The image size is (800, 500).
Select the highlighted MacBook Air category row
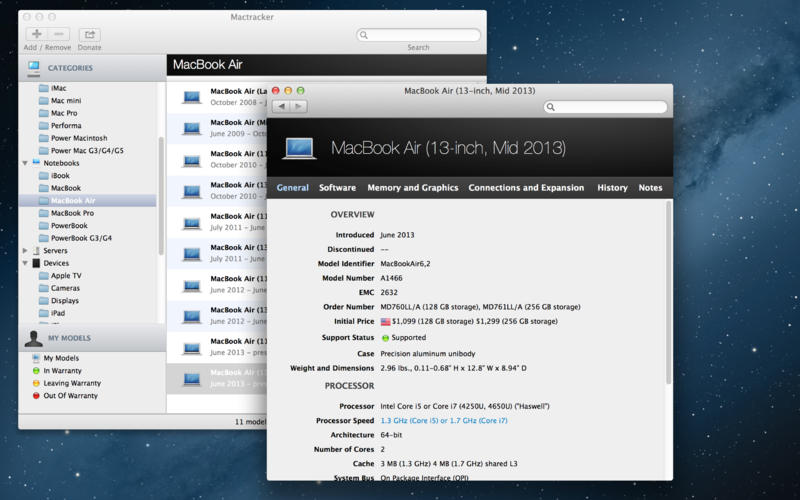pos(88,201)
